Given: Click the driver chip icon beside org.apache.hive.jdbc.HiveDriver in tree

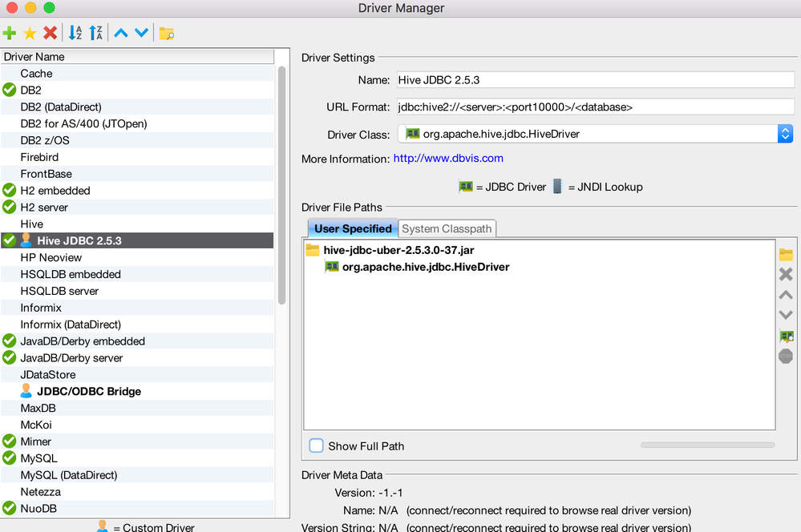Looking at the screenshot, I should (x=332, y=267).
